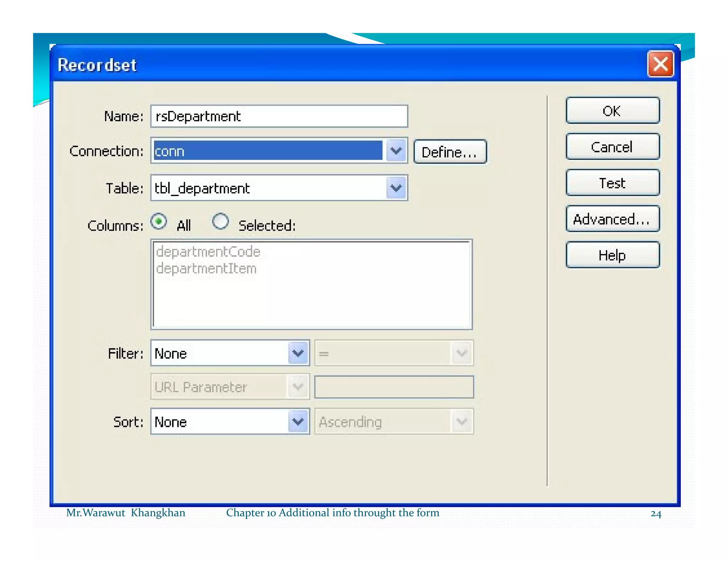Click the Ascending sort order dropdown

point(394,422)
